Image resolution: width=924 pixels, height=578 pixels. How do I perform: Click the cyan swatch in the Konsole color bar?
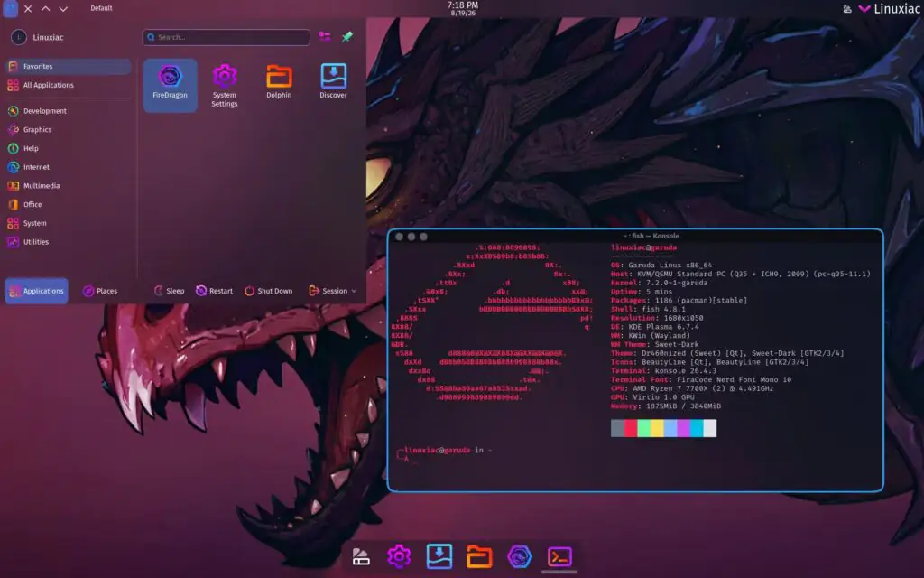click(697, 428)
